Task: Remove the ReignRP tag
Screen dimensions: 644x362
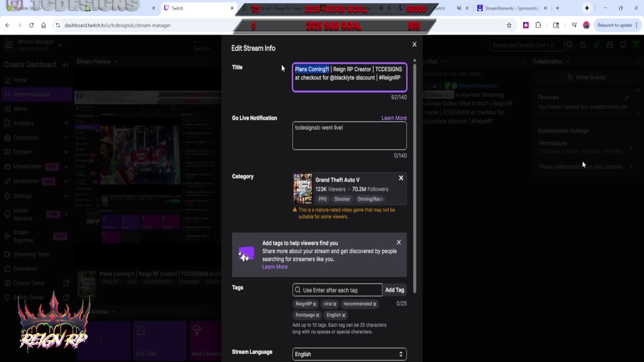Action: tap(314, 304)
